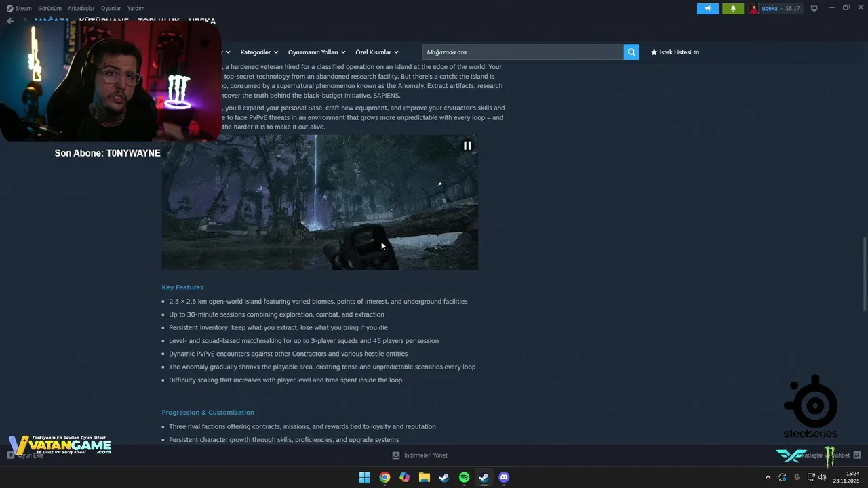
Task: Open the Arkadaşlar menu
Action: 81,8
